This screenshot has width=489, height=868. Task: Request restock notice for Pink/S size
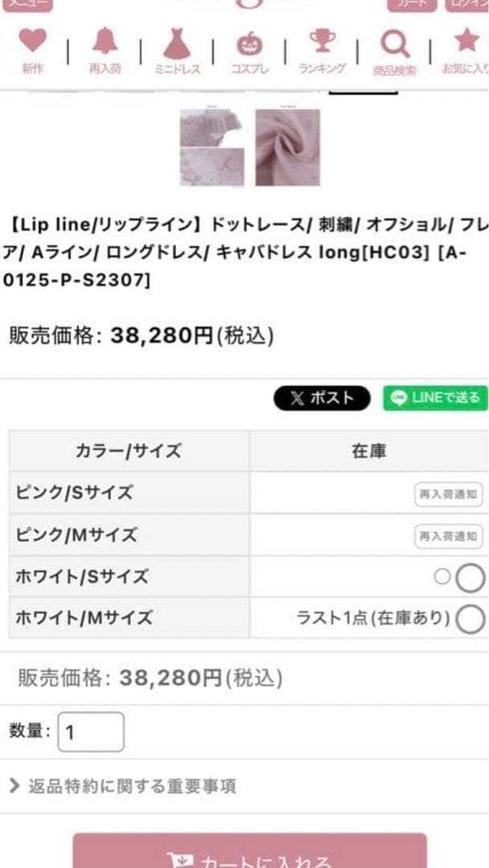pos(449,493)
